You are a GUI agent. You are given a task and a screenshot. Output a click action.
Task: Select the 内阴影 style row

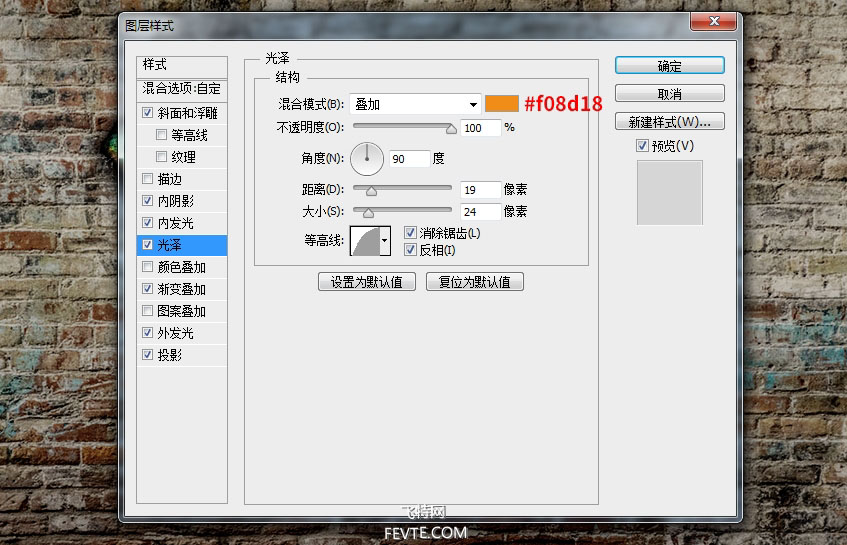click(182, 201)
